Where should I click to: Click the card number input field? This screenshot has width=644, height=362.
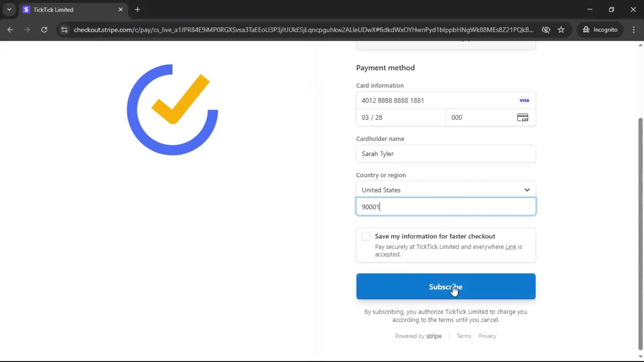pyautogui.click(x=436, y=101)
